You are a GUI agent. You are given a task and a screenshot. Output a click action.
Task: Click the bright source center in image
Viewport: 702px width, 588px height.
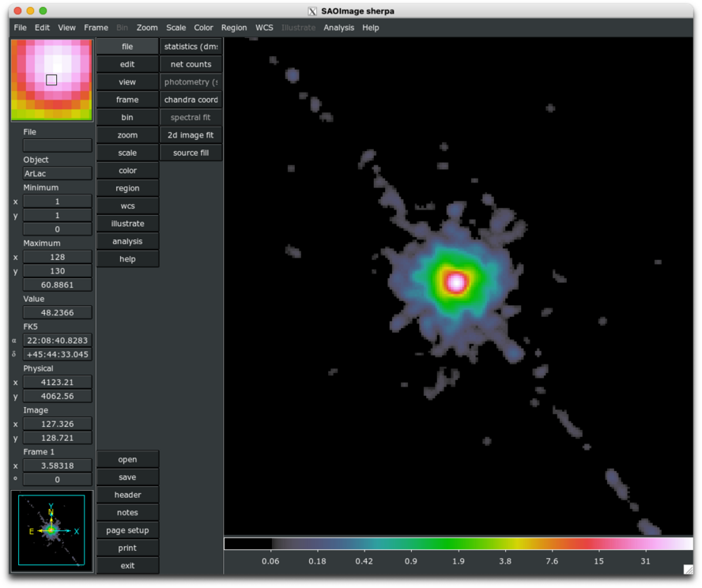(455, 281)
